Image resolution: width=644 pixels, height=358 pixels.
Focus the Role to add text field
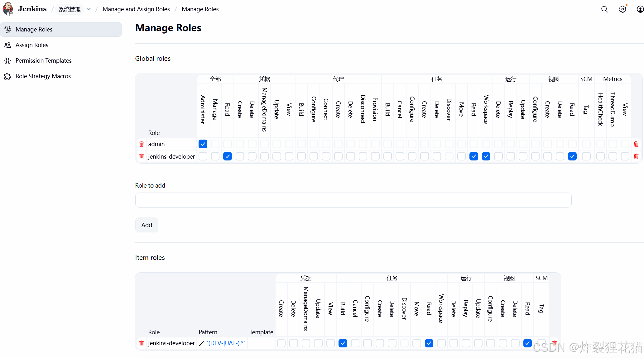[353, 200]
